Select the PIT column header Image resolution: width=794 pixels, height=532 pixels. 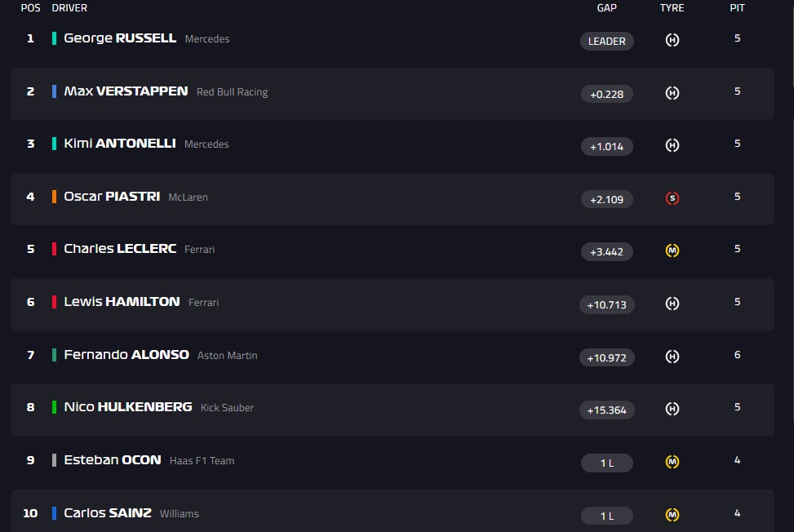pyautogui.click(x=738, y=7)
